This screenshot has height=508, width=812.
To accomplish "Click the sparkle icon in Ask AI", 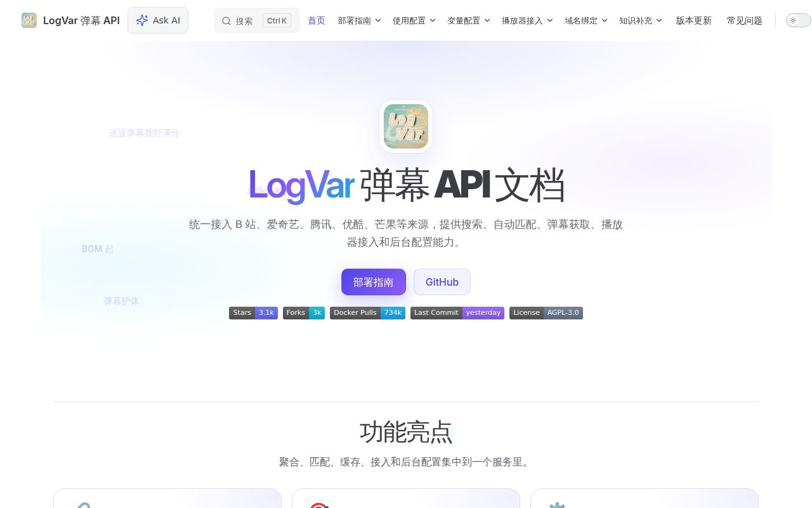I will (x=142, y=20).
